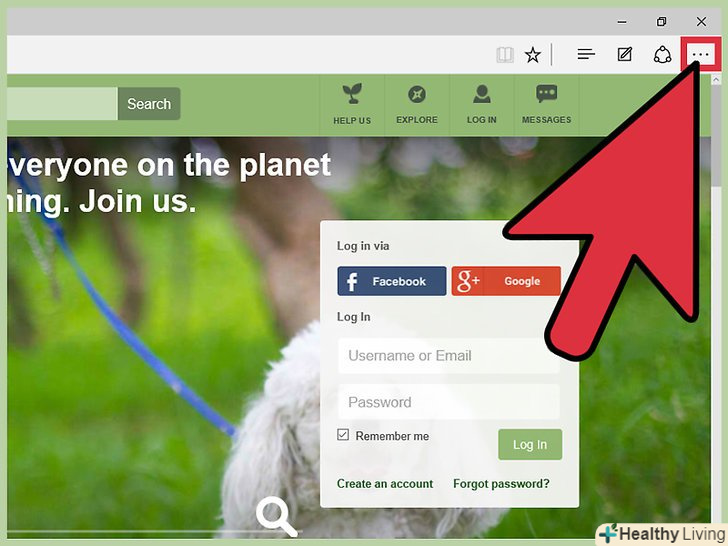
Task: Select the Log In navigation item
Action: point(481,104)
